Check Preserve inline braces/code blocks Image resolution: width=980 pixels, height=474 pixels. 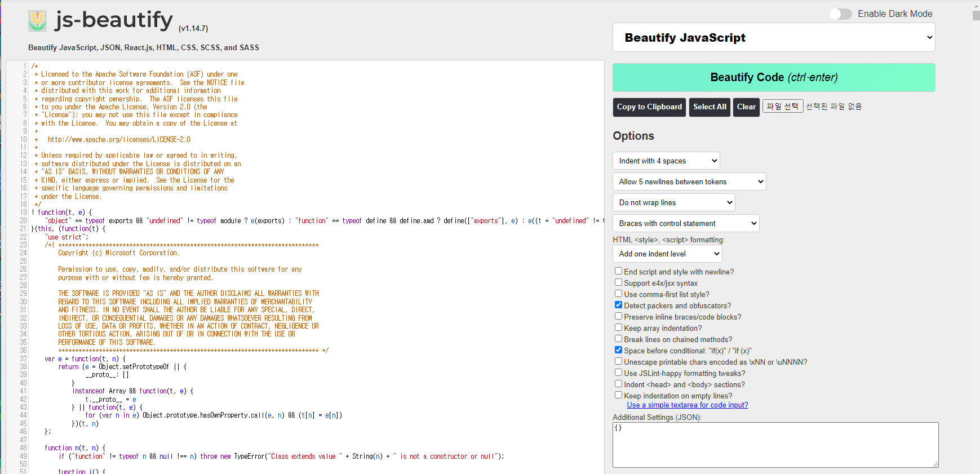(x=618, y=316)
